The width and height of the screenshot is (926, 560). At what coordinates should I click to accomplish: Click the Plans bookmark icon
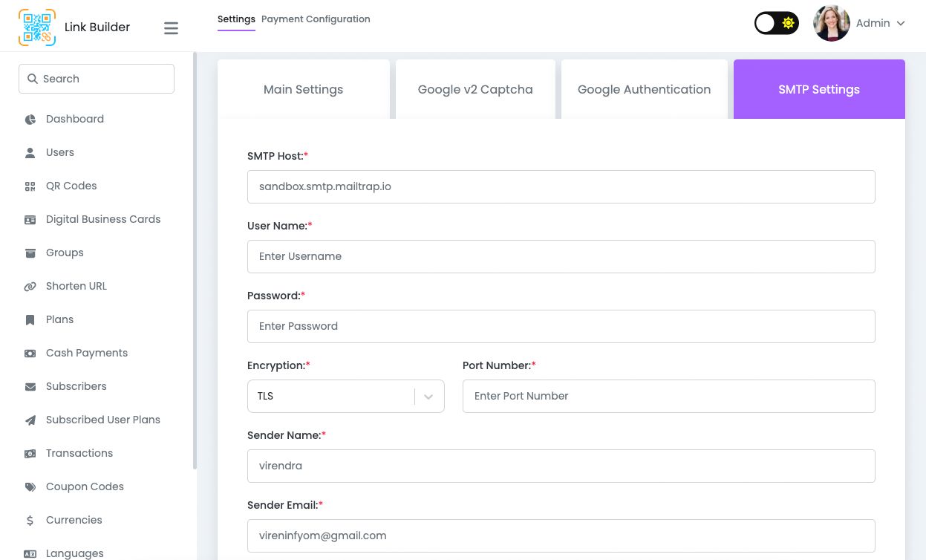point(30,320)
